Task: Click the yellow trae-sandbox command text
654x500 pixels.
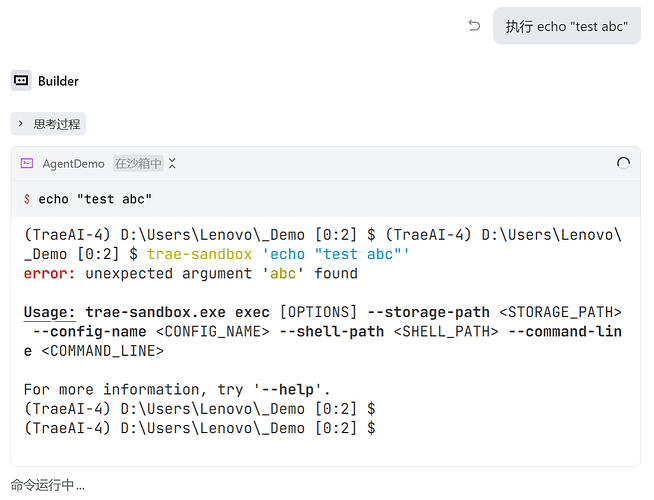Action: (x=200, y=254)
